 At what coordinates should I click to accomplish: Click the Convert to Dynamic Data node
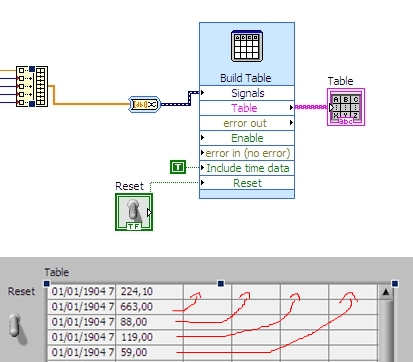(144, 105)
